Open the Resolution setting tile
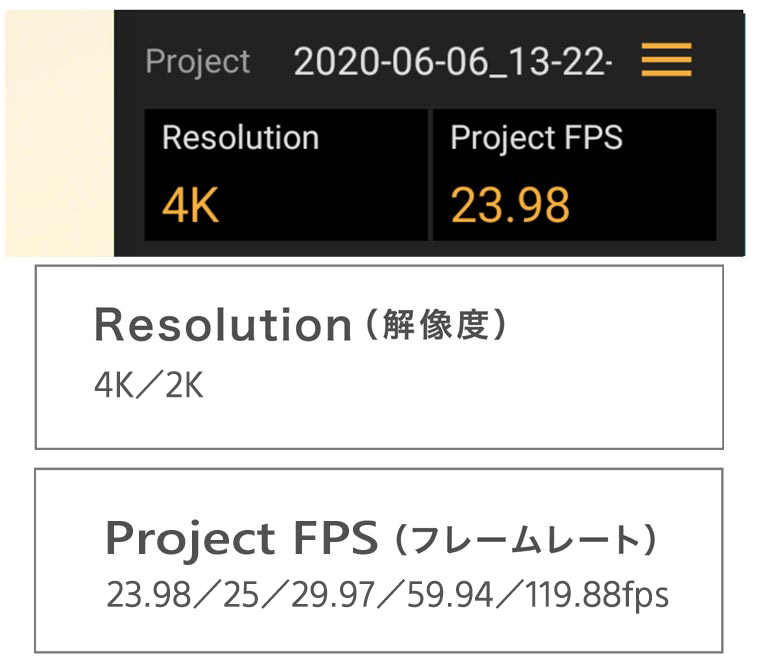The height and width of the screenshot is (665, 760). [x=285, y=175]
